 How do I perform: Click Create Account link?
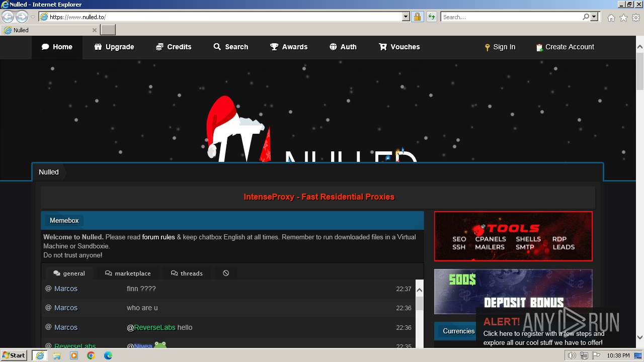565,47
